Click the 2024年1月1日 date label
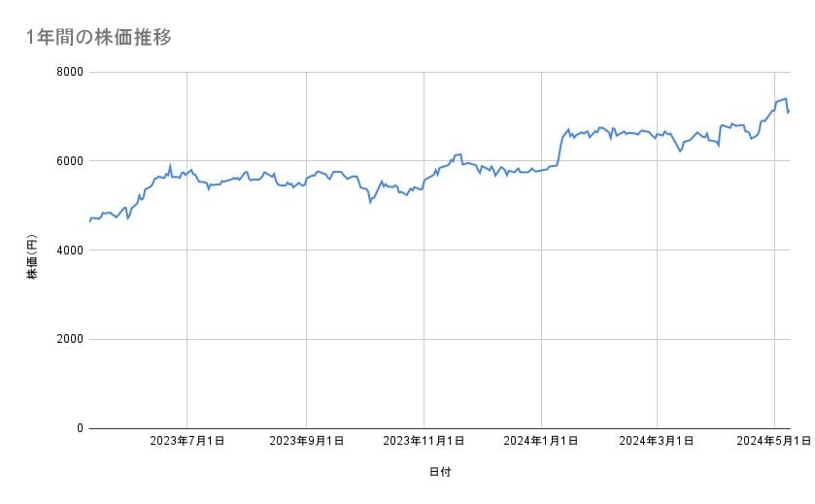Image resolution: width=815 pixels, height=504 pixels. pos(541,441)
